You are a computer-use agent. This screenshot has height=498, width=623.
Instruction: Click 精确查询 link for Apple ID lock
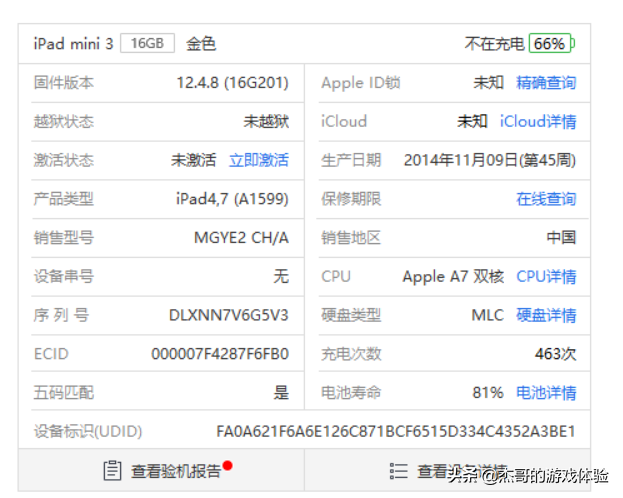[546, 83]
